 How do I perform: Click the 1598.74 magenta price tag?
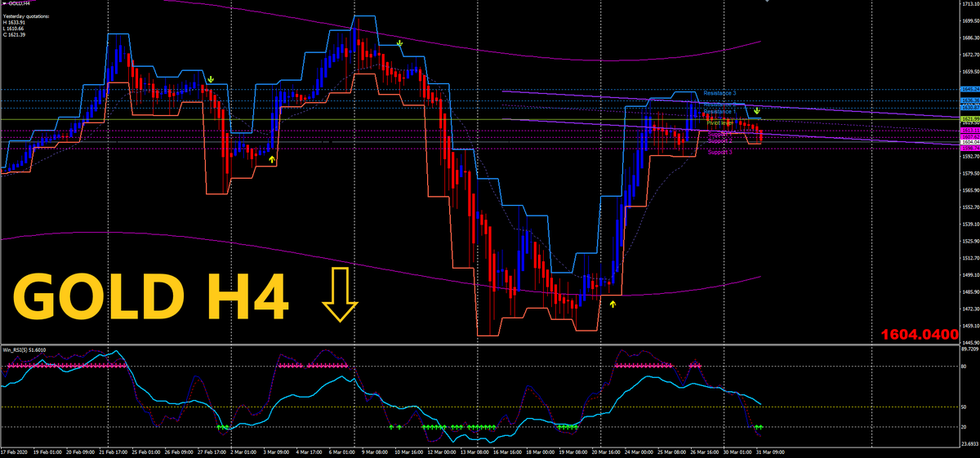point(971,148)
